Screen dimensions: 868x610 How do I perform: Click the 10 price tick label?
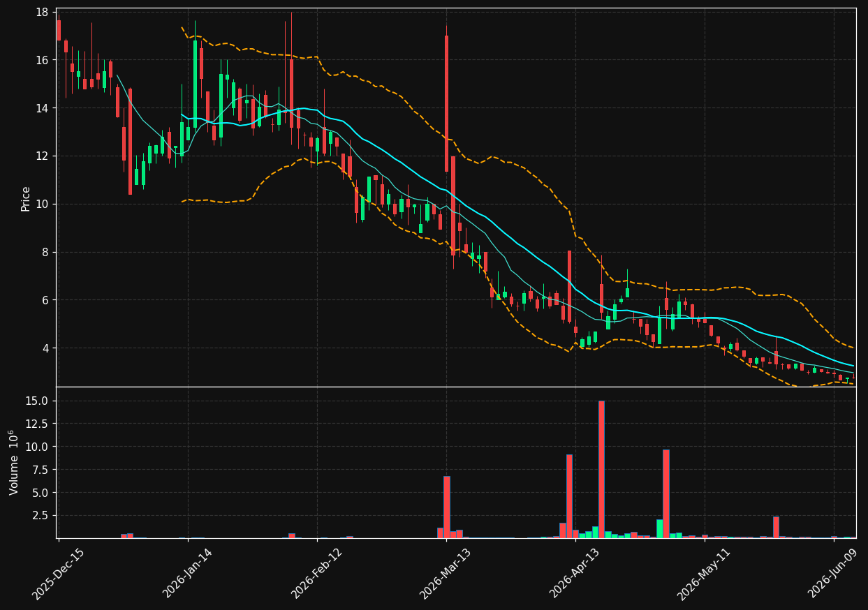(42, 204)
